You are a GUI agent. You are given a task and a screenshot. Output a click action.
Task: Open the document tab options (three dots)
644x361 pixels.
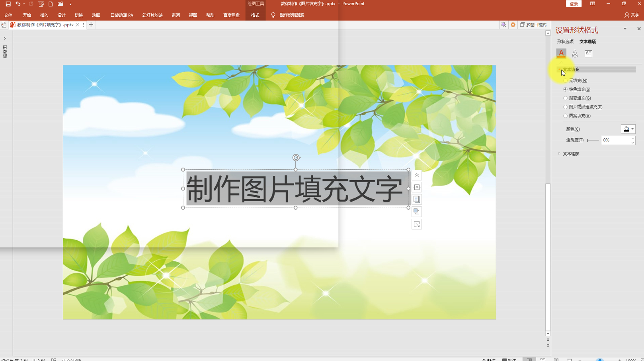point(83,25)
